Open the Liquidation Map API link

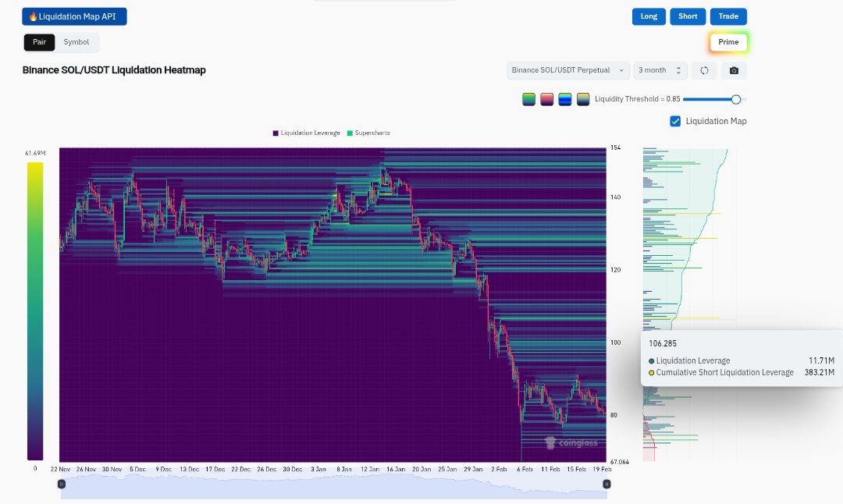[74, 16]
